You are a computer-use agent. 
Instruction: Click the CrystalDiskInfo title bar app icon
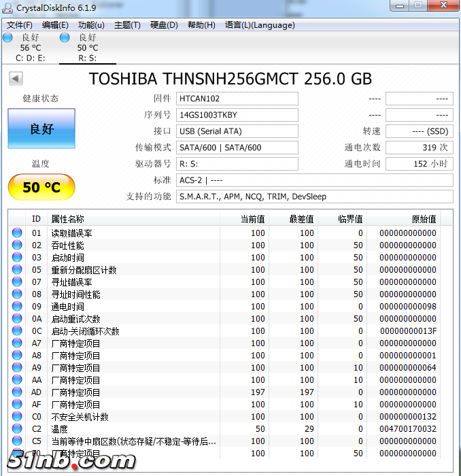pos(7,7)
